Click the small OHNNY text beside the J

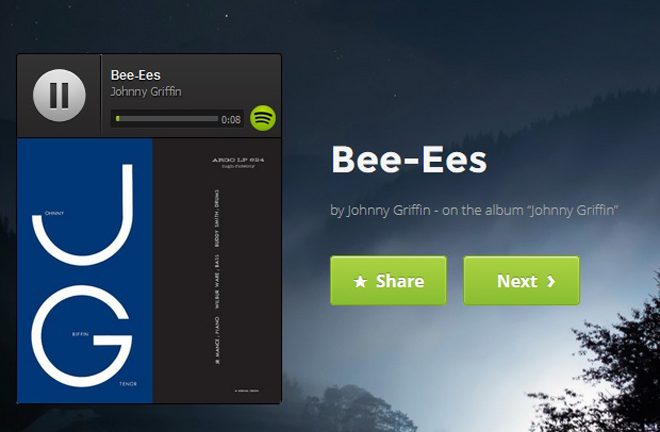(x=54, y=213)
